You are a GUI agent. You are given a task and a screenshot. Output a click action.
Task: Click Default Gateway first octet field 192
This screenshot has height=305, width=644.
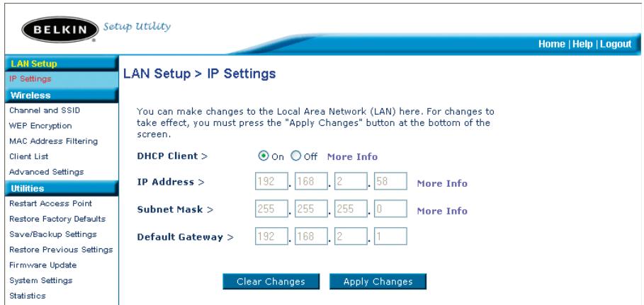coord(271,236)
